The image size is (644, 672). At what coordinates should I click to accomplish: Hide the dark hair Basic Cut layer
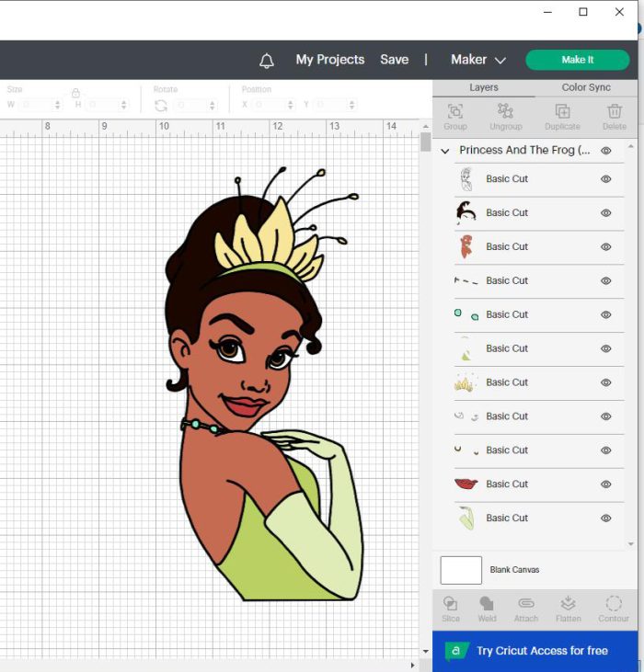(606, 213)
